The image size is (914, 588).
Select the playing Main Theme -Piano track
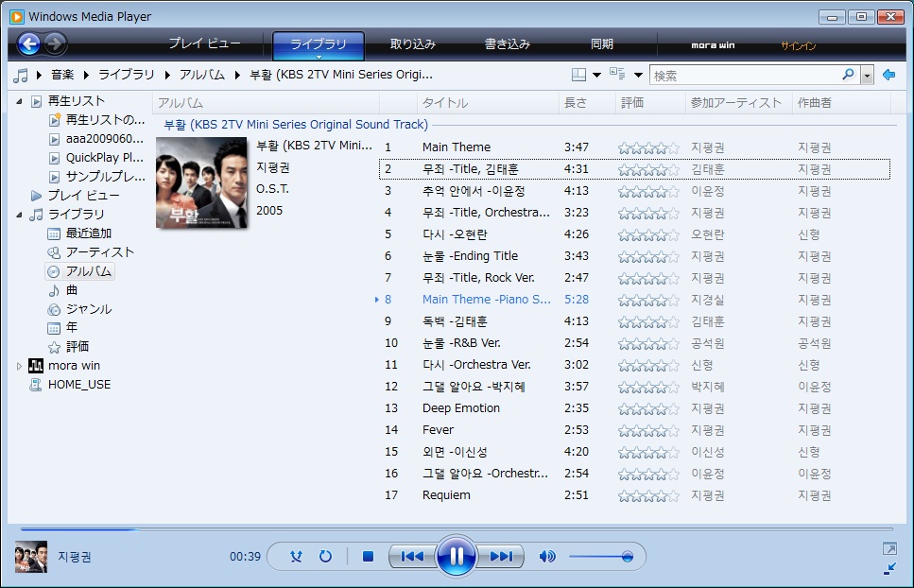pyautogui.click(x=634, y=300)
